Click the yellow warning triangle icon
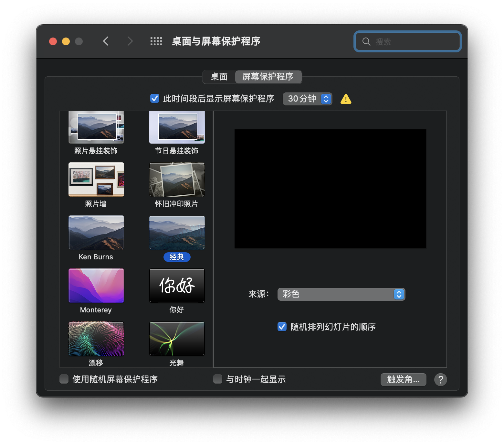504x445 pixels. pos(346,99)
